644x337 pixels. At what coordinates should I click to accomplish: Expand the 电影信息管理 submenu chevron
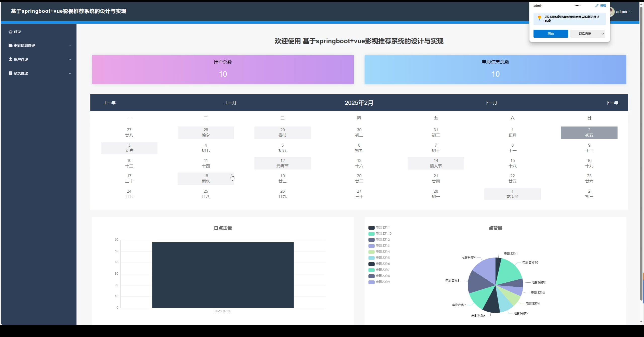[70, 46]
